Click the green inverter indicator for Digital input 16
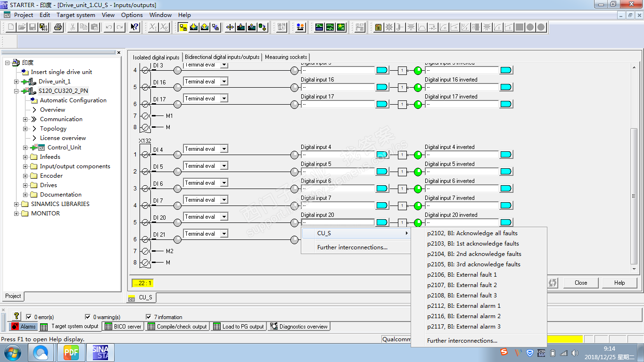The height and width of the screenshot is (362, 644). coord(418,88)
